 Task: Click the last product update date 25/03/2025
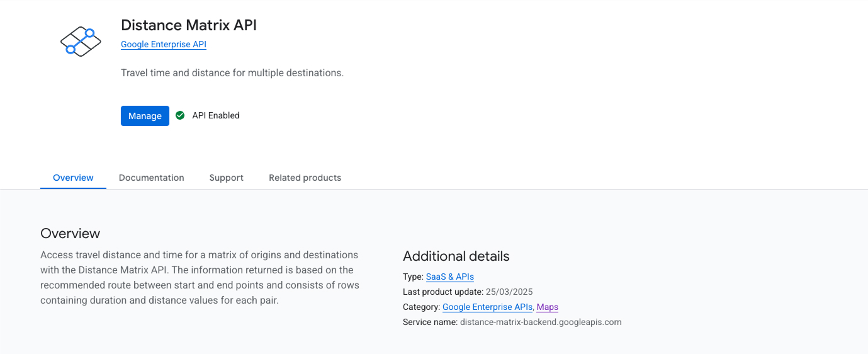[509, 292]
